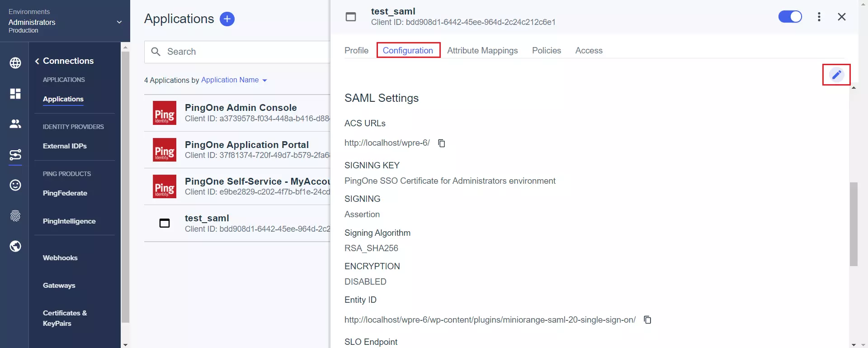Select the PingOne Admin Console application
The height and width of the screenshot is (348, 868).
tap(237, 113)
